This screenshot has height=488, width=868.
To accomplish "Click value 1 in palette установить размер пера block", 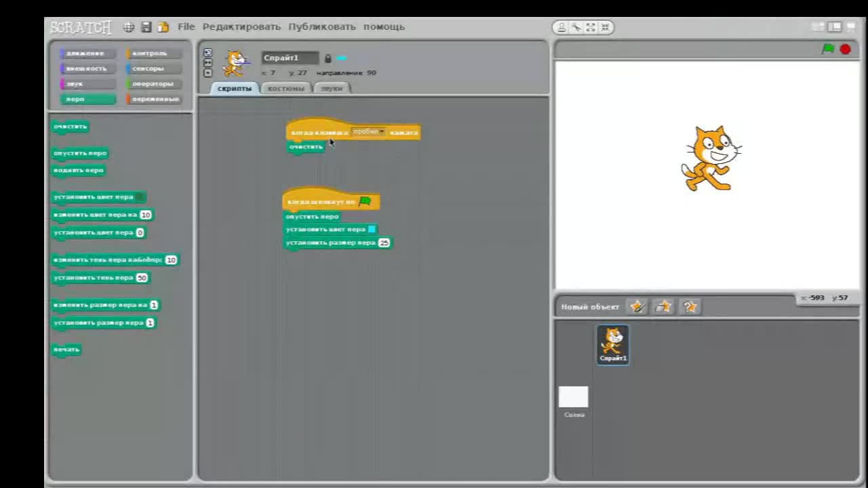I will 150,323.
